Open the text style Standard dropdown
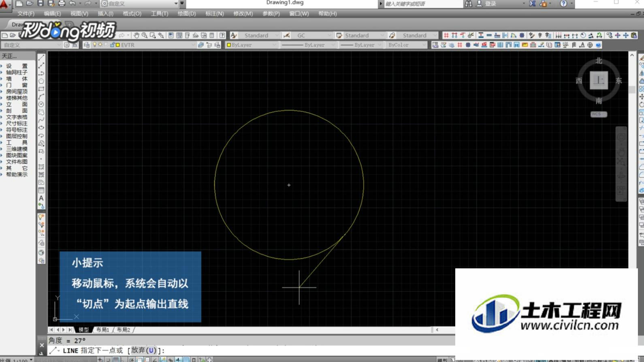 tap(258, 35)
